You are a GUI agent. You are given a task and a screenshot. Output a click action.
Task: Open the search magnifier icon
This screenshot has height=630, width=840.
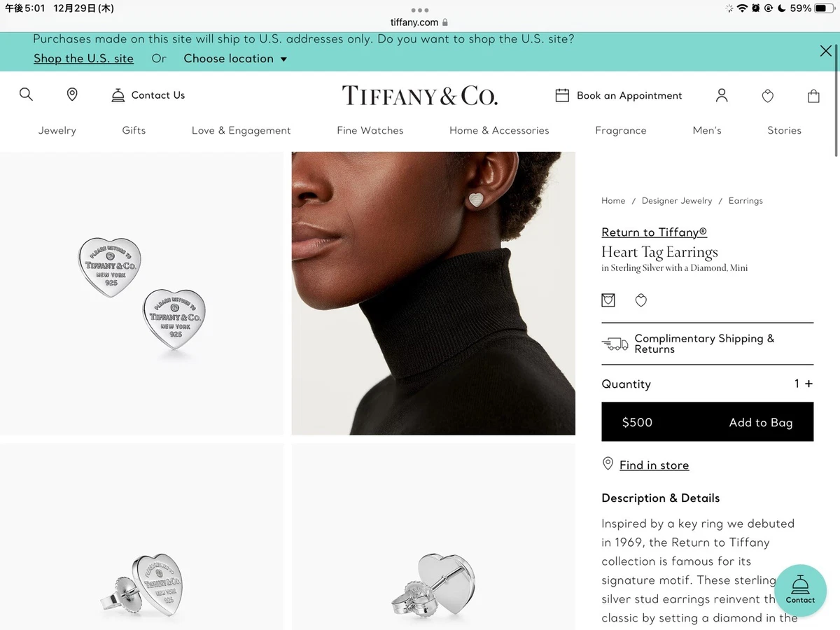[x=26, y=94]
